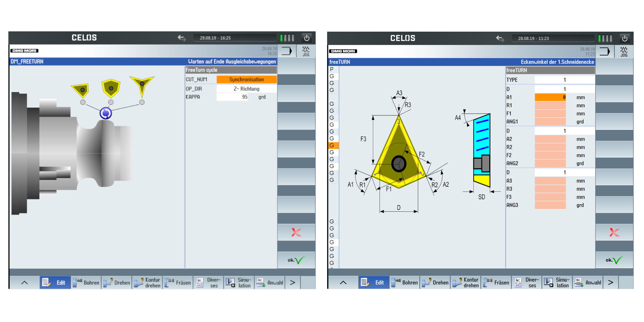This screenshot has height=322, width=644.
Task: Open Anwahl softkey in left window
Action: click(270, 283)
